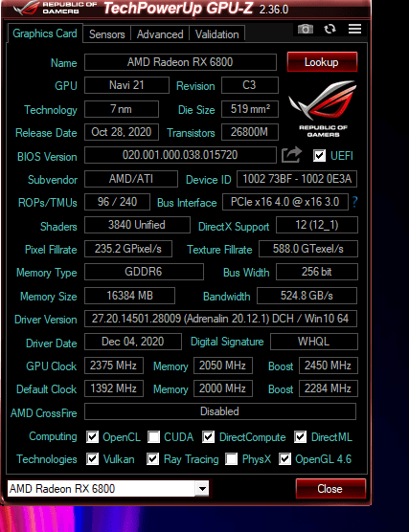Viewport: 409px width, 532px height.
Task: Click the Memory Size field 16384 MB
Action: [x=129, y=296]
